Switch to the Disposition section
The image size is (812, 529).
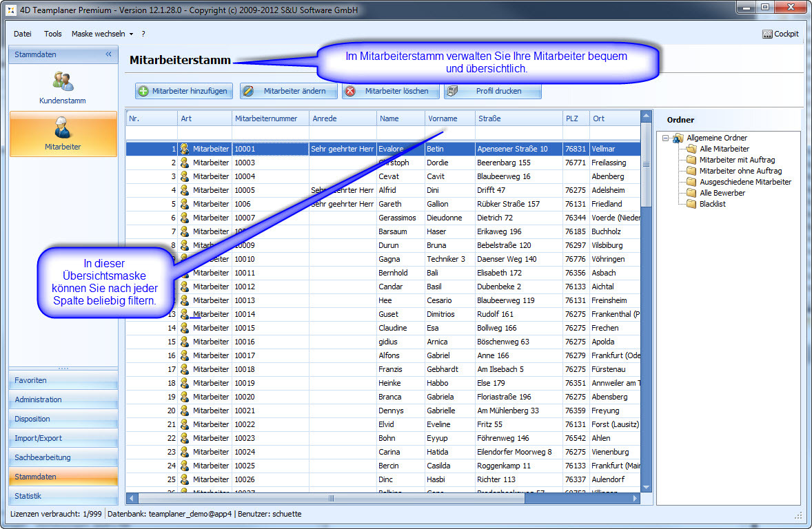pos(63,419)
